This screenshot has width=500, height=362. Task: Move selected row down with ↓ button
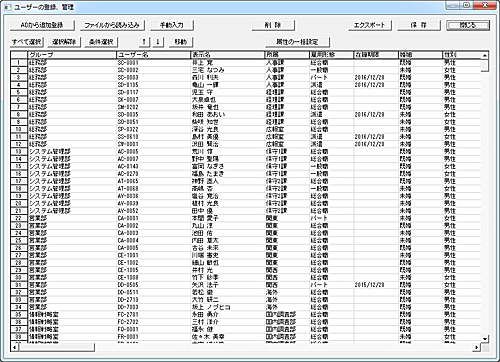tap(158, 42)
